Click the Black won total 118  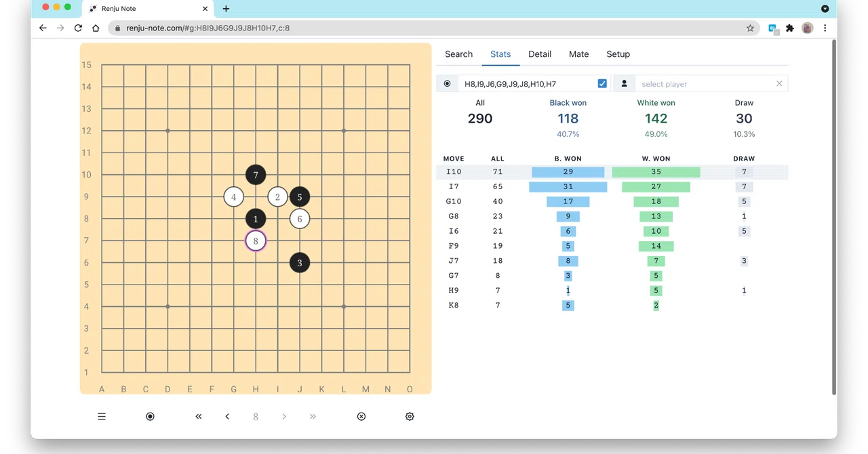568,119
